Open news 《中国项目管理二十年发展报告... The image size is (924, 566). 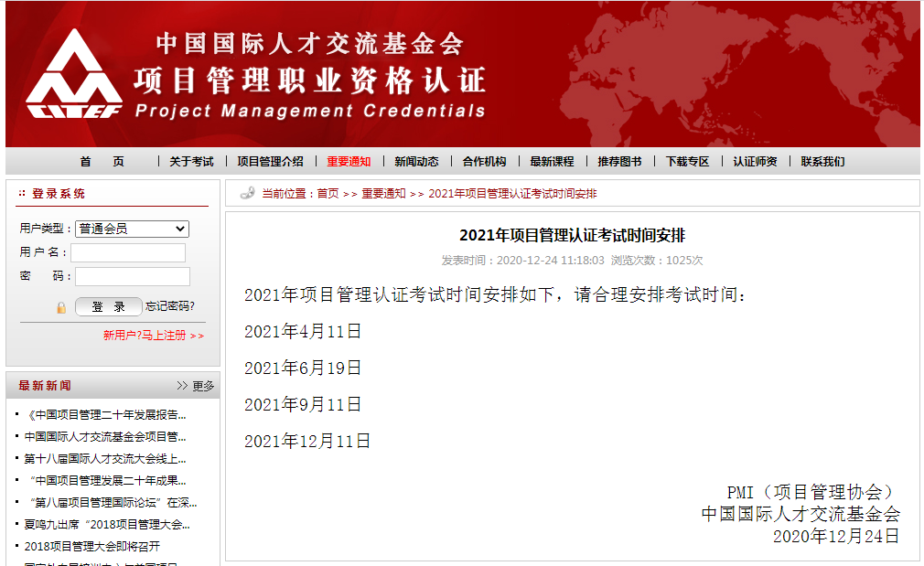(x=105, y=415)
